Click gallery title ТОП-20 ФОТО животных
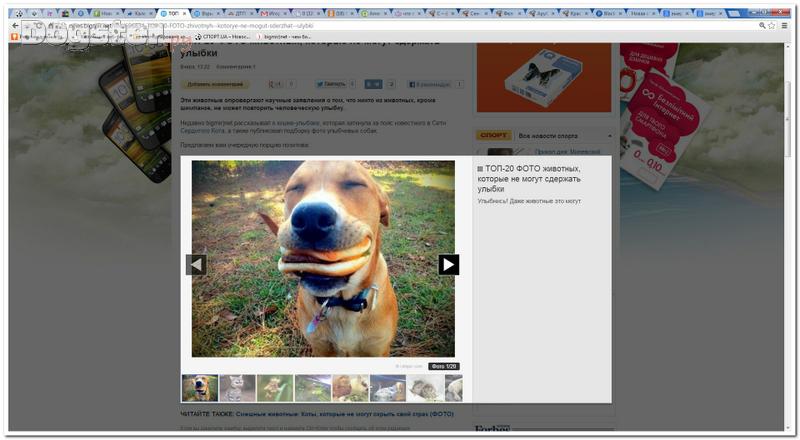Image resolution: width=800 pixels, height=440 pixels. click(529, 179)
